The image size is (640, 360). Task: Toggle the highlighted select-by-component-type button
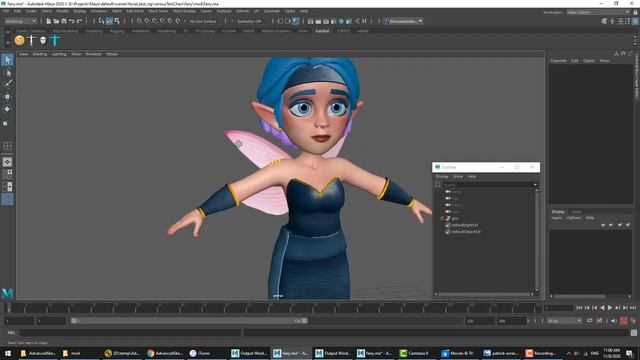[109, 21]
